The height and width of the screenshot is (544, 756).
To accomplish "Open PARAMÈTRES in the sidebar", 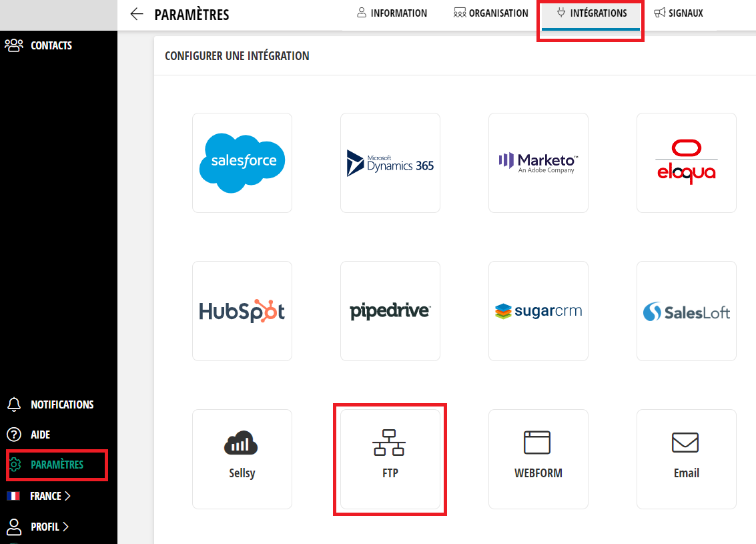I will [x=57, y=465].
